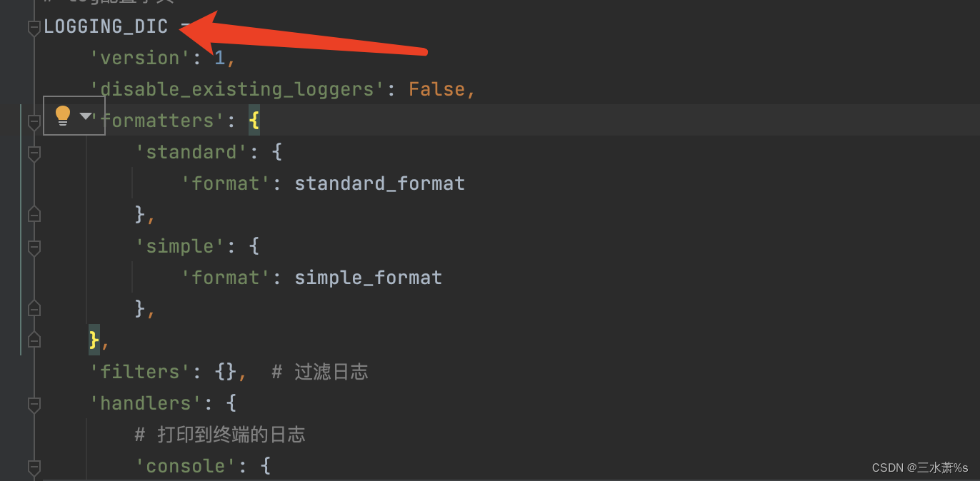Image resolution: width=980 pixels, height=481 pixels.
Task: Click the 'version' key in the dictionary
Action: tap(140, 58)
